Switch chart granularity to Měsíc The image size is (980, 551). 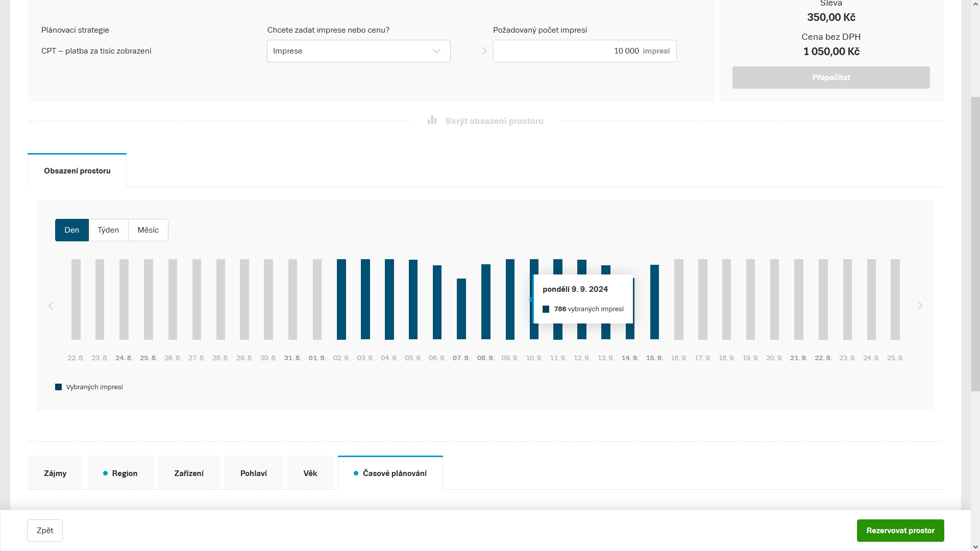pyautogui.click(x=148, y=230)
